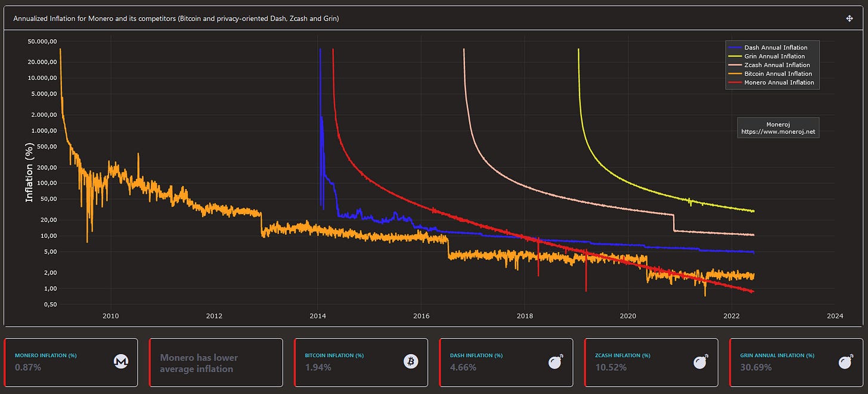Click the 4.66% Dash inflation value

(x=463, y=367)
